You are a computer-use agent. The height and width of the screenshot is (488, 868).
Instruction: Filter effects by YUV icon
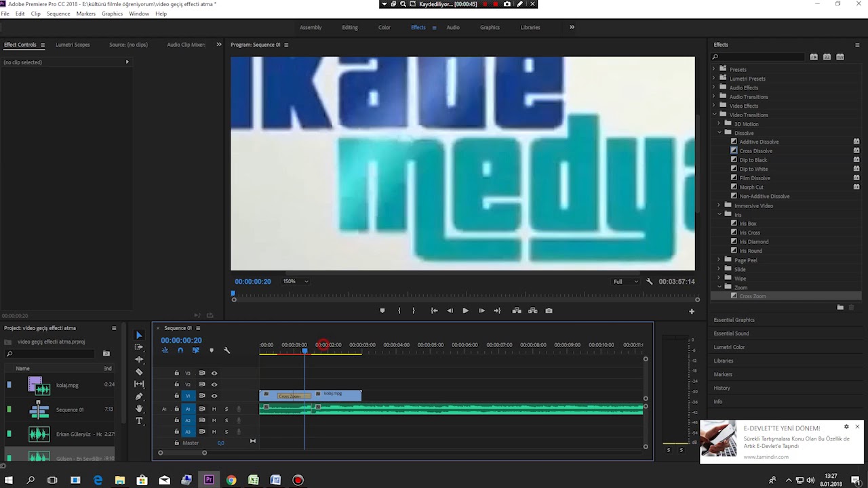click(840, 57)
